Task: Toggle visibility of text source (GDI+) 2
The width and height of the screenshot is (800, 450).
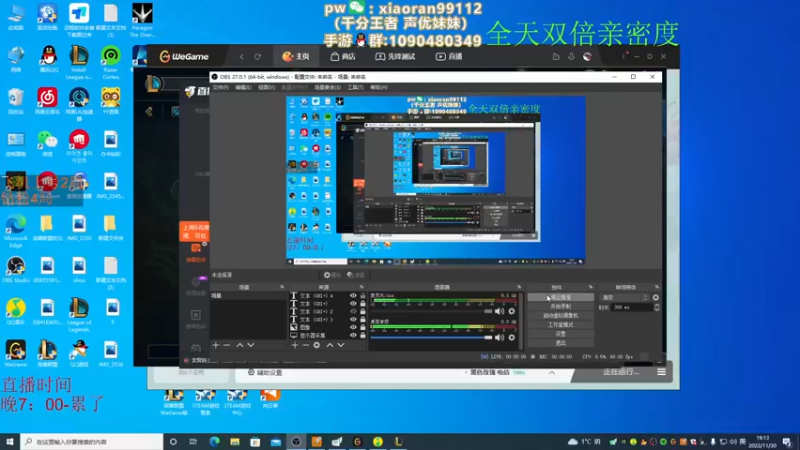Action: (x=353, y=311)
